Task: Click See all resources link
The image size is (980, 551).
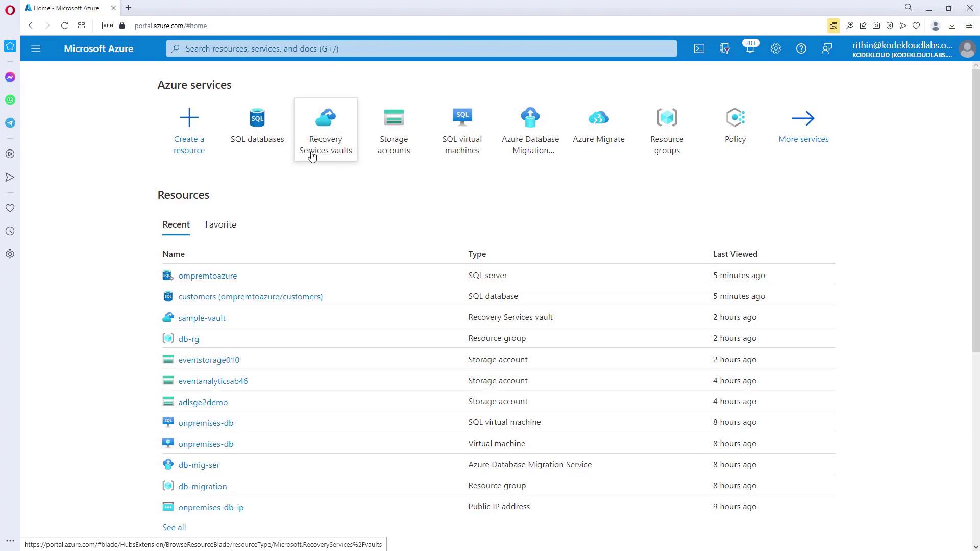Action: click(x=174, y=527)
